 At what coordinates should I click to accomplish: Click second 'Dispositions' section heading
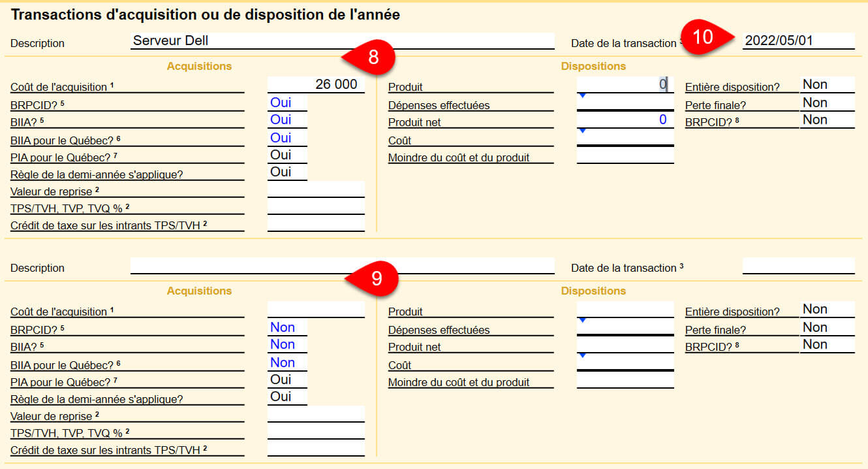coord(593,291)
